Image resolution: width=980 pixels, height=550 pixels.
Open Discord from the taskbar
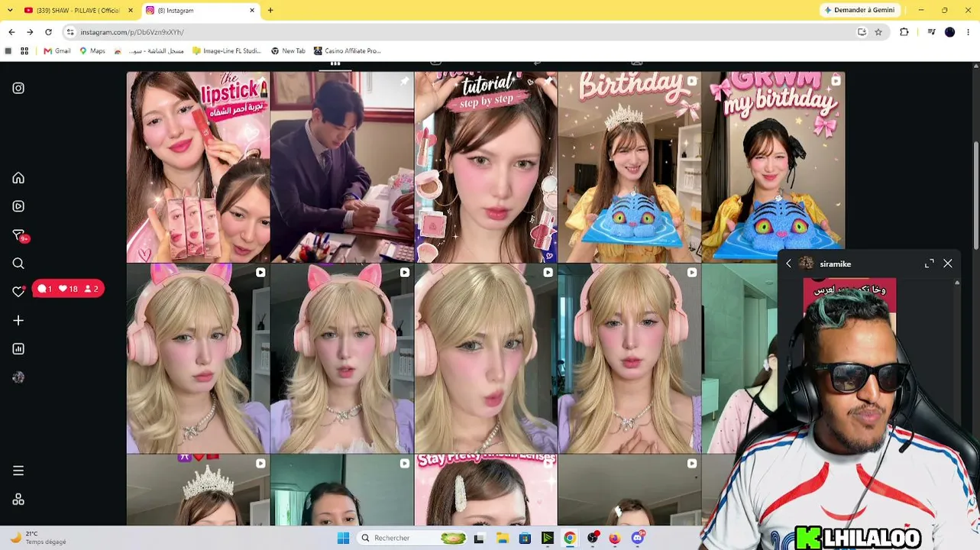coord(637,538)
